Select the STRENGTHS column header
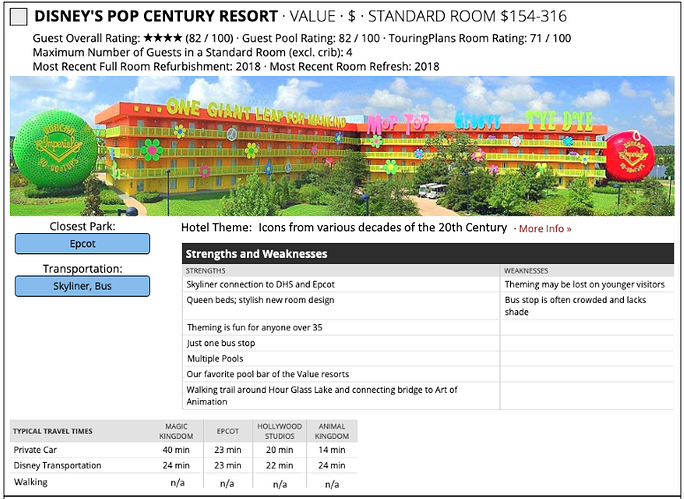Viewport: 684px width, 499px height. tap(205, 271)
